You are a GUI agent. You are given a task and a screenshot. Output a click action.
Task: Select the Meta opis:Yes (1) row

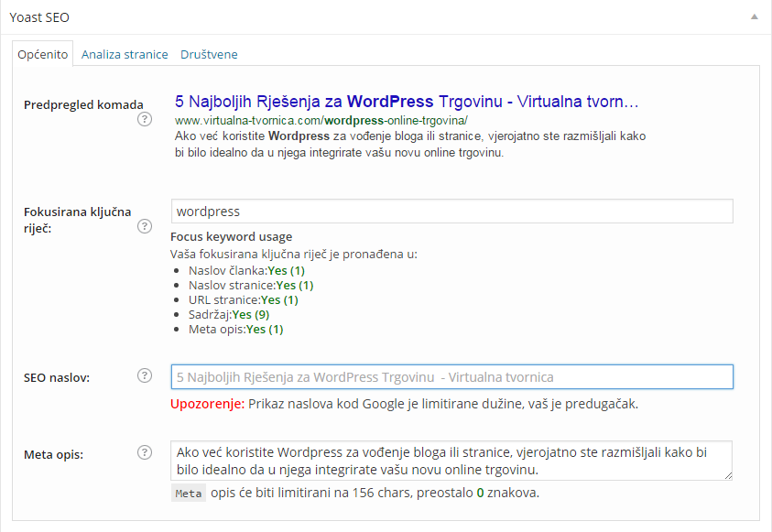(236, 330)
